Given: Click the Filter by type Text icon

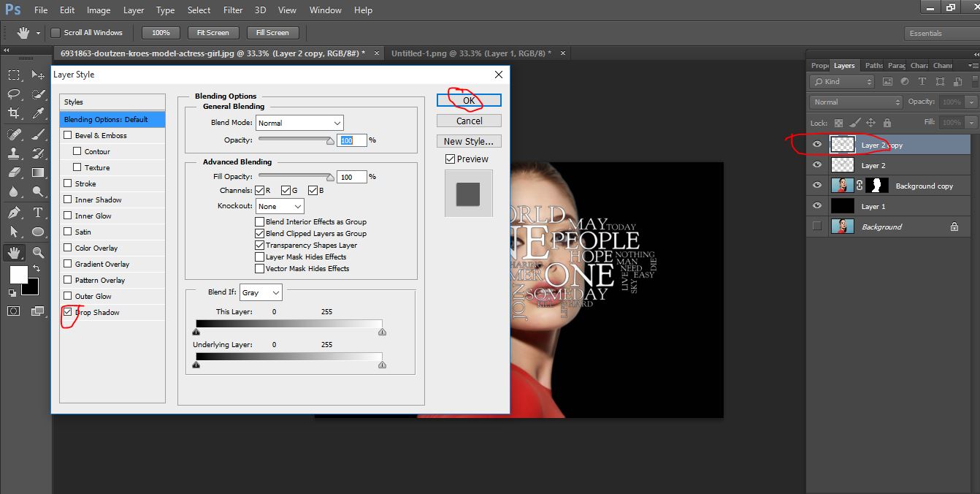Looking at the screenshot, I should 922,82.
